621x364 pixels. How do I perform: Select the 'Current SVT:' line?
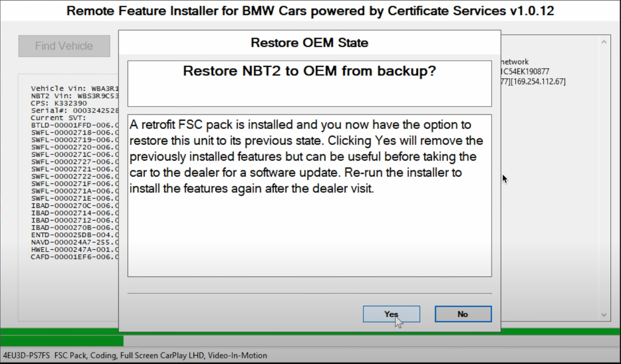pyautogui.click(x=58, y=118)
